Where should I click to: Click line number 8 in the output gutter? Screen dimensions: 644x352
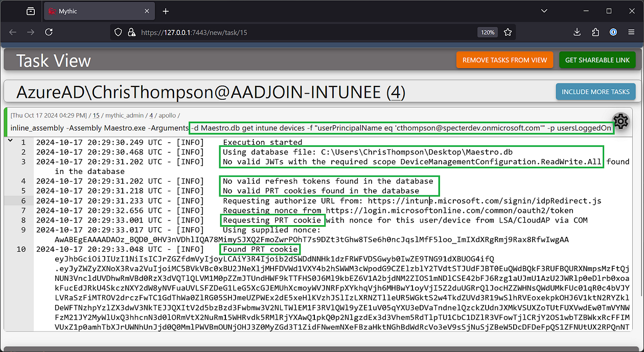coord(23,220)
